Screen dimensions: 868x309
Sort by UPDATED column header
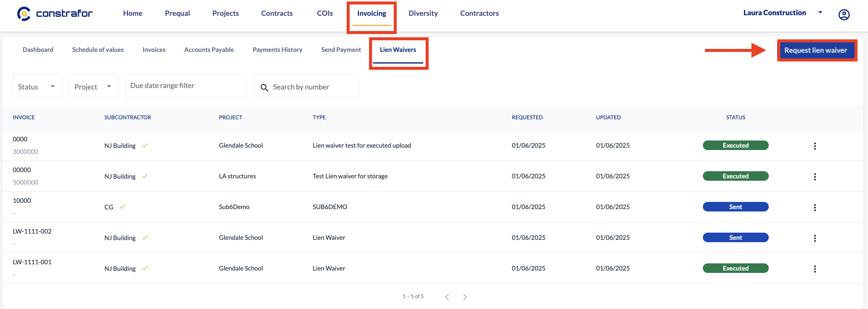[x=608, y=117]
